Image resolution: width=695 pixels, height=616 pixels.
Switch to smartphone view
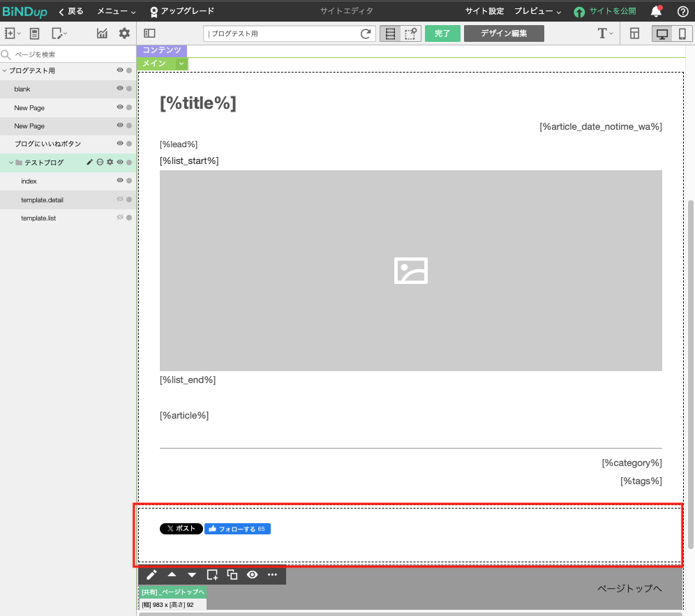pos(682,33)
